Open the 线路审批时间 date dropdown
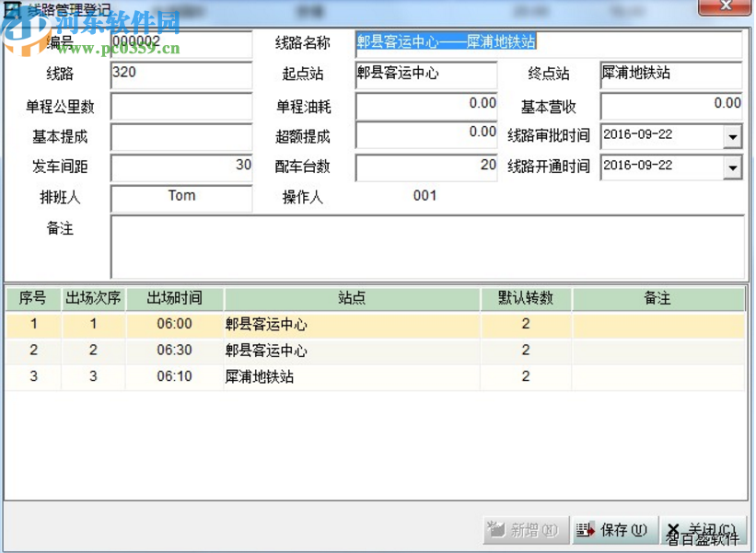The height and width of the screenshot is (553, 756). [732, 136]
